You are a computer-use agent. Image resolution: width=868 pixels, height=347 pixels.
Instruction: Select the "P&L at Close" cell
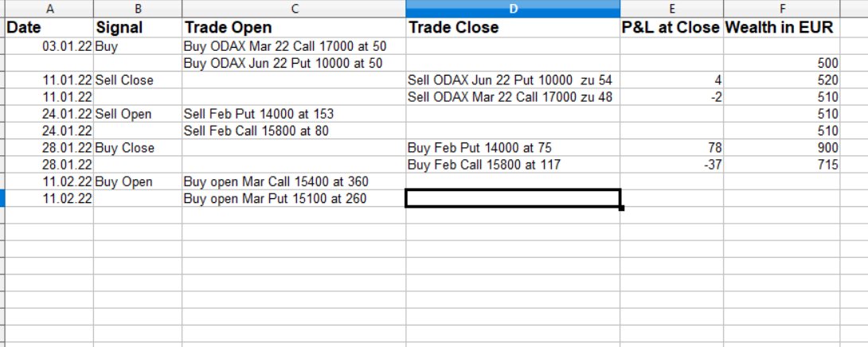[x=672, y=28]
